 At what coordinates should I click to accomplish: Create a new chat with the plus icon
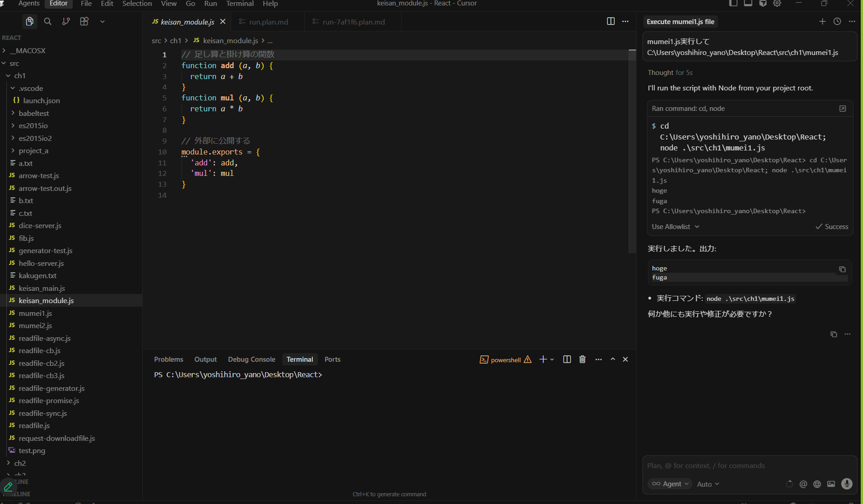823,21
